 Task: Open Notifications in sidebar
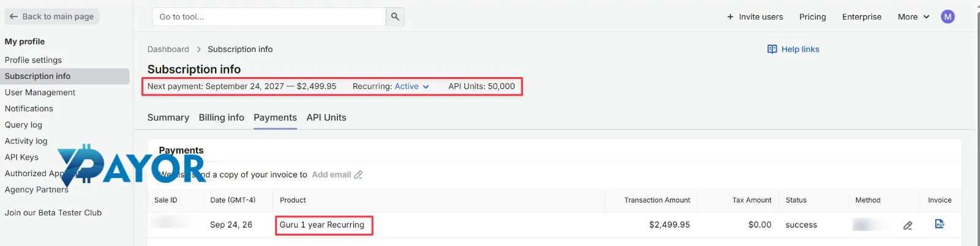29,108
